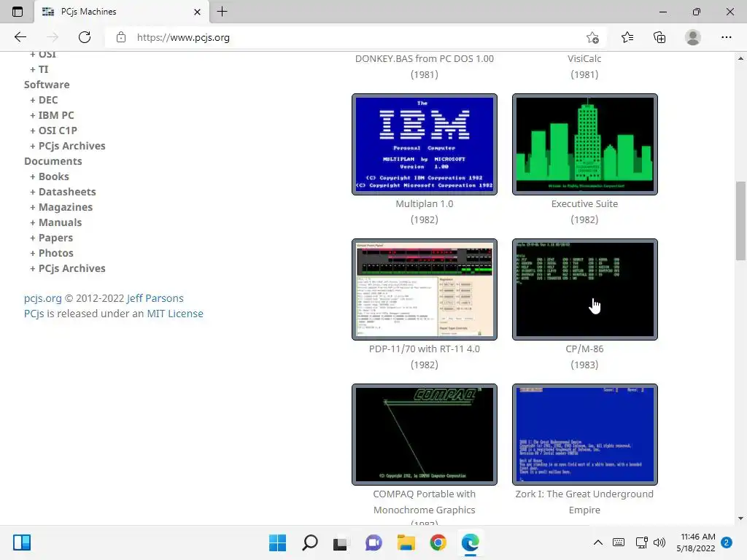Open the Jeff Parsons link
Viewport: 747px width, 560px height.
coord(155,298)
